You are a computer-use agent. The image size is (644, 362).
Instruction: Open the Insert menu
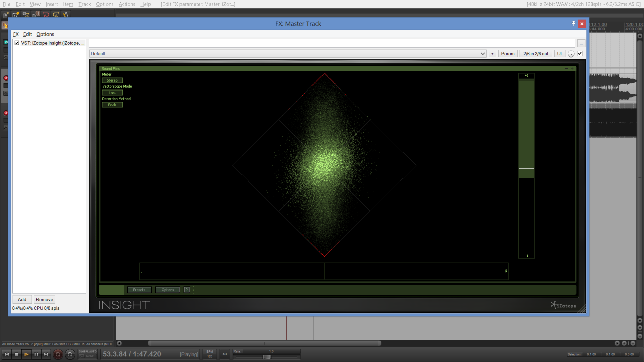pos(52,4)
